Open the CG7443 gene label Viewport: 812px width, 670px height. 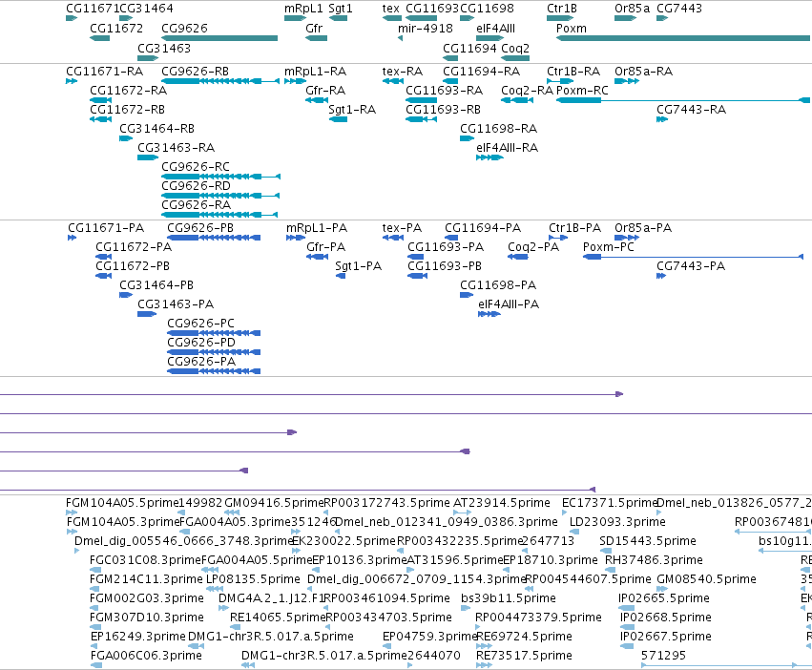(679, 9)
